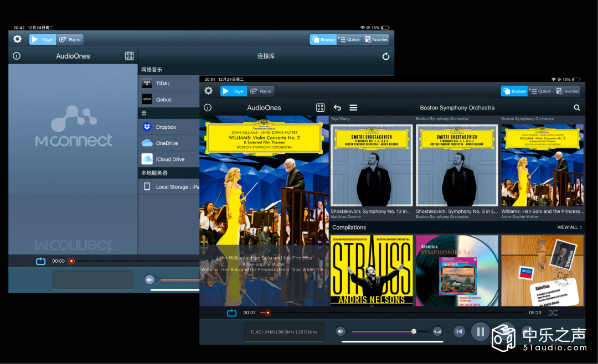Switch to Player tab in front window
Image resolution: width=598 pixels, height=364 pixels.
pos(234,91)
